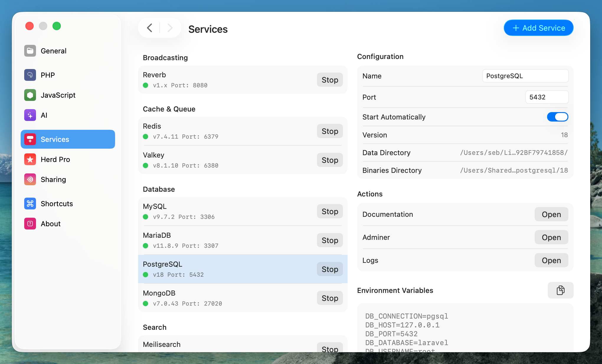Open the Documentation action
The height and width of the screenshot is (364, 602).
coord(551,214)
